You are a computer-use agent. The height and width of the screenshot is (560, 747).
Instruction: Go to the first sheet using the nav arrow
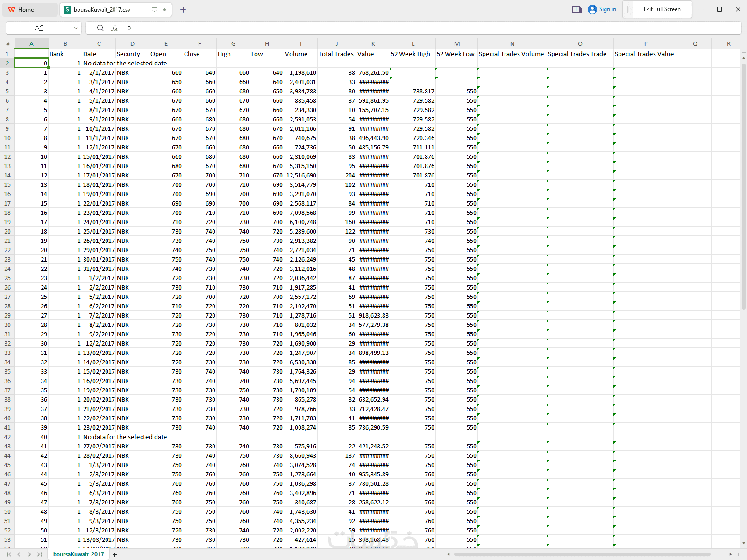[x=9, y=554]
